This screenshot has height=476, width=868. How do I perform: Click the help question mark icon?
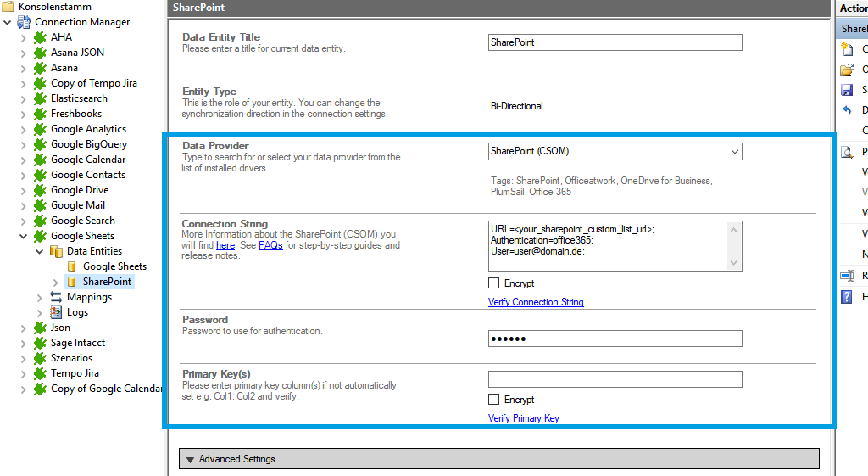tap(846, 296)
